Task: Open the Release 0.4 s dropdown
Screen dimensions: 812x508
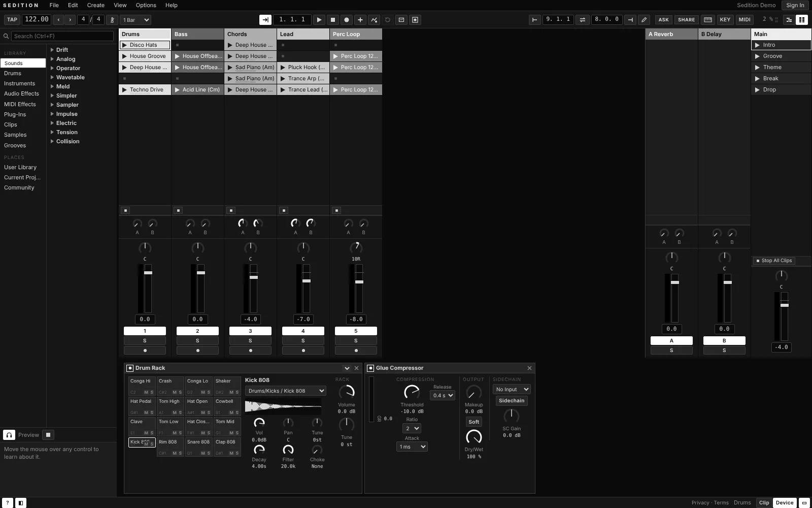Action: (x=443, y=395)
